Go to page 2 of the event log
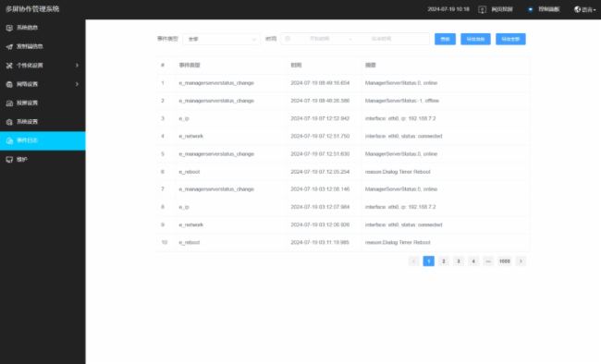 coord(444,261)
